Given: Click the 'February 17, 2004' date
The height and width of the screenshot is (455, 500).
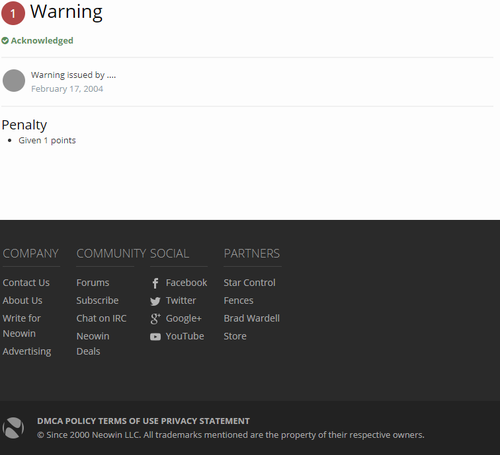Looking at the screenshot, I should 67,89.
